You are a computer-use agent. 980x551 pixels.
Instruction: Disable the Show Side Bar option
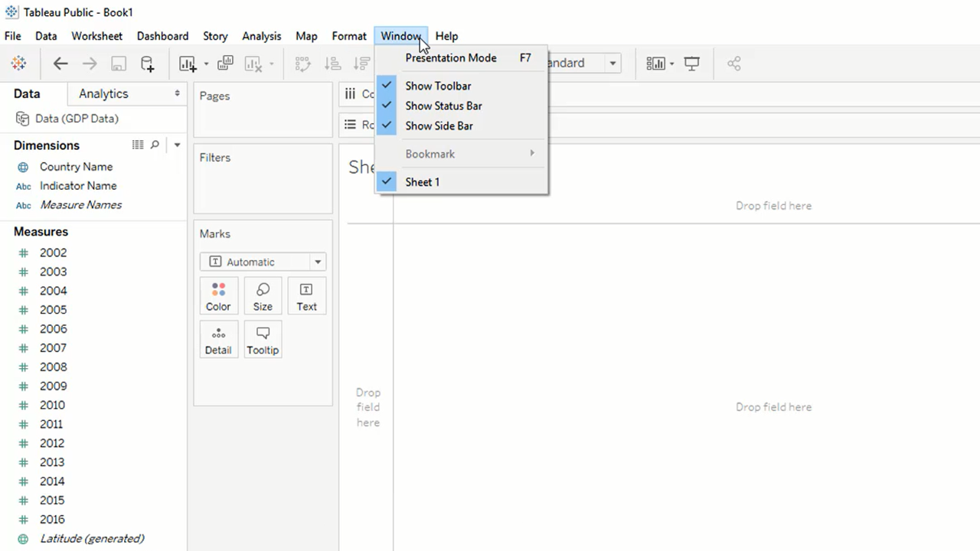(x=439, y=126)
